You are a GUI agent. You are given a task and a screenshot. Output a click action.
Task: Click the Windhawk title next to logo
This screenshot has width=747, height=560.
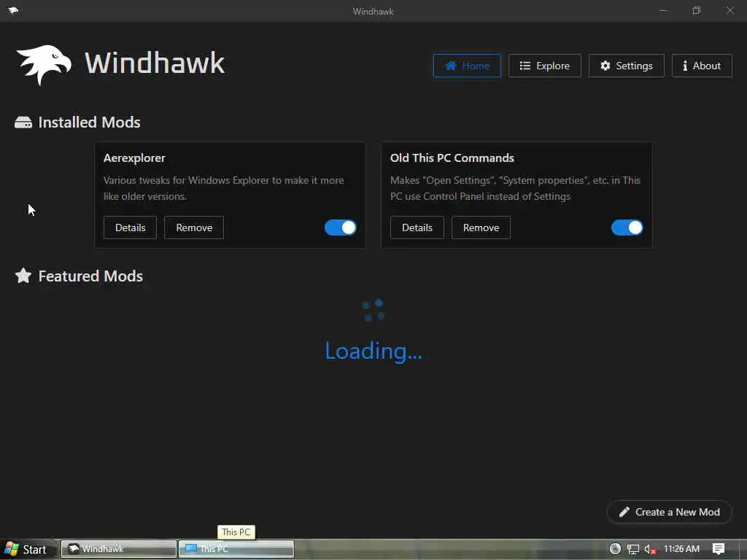click(x=155, y=63)
